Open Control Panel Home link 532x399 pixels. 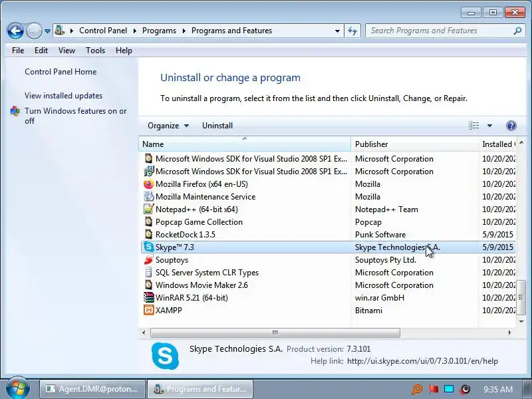(x=61, y=72)
